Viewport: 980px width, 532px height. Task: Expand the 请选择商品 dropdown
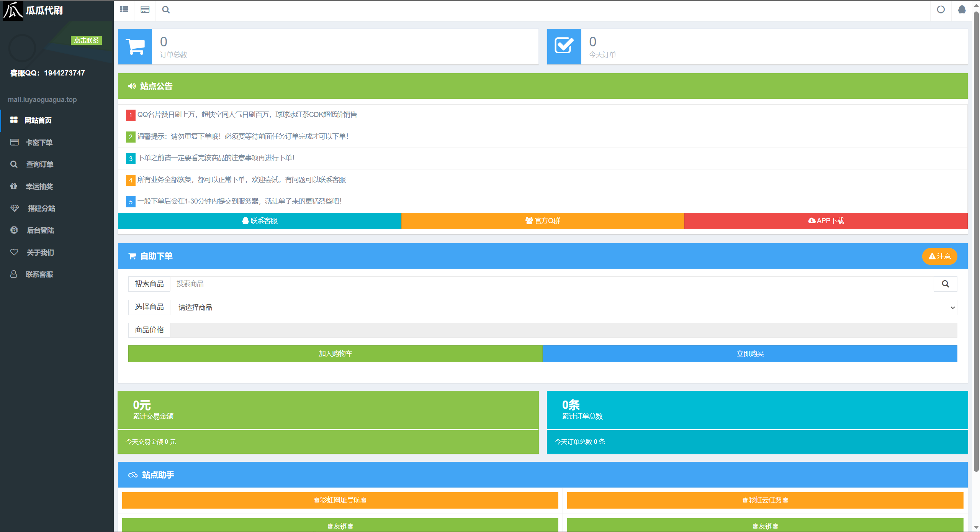(563, 307)
